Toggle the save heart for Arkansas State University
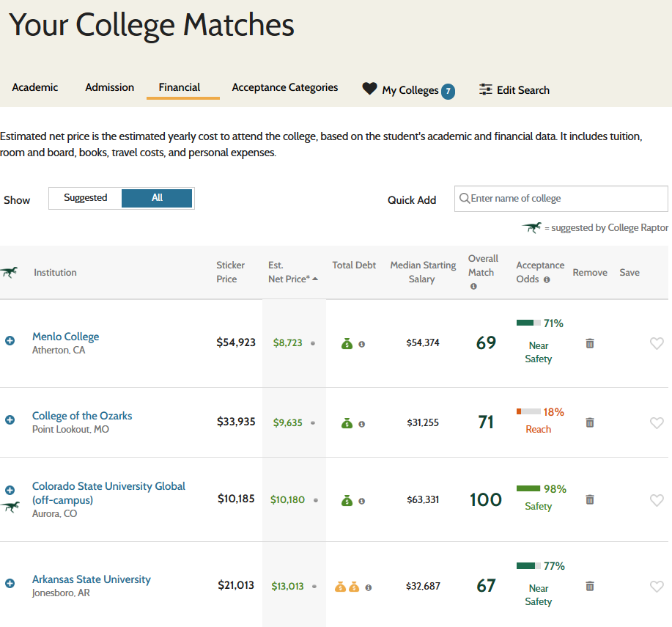 point(656,587)
